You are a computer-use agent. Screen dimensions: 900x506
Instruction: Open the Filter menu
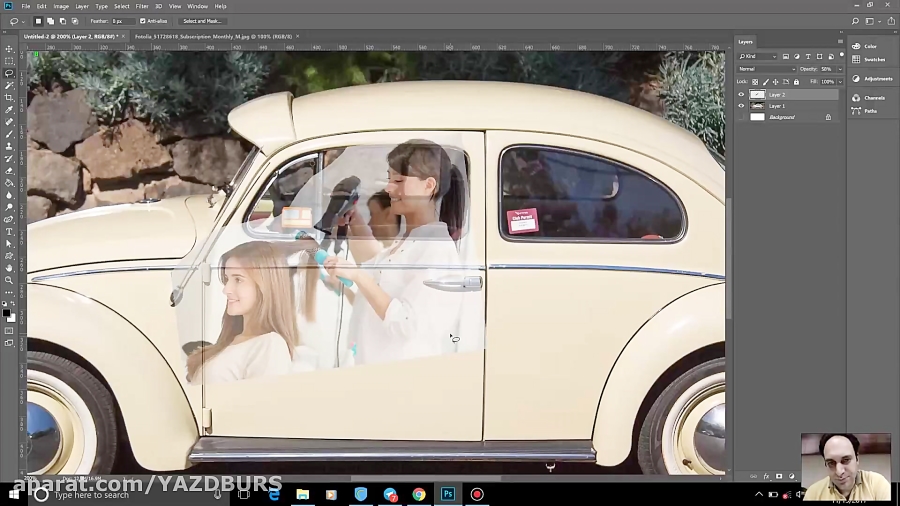[x=142, y=6]
